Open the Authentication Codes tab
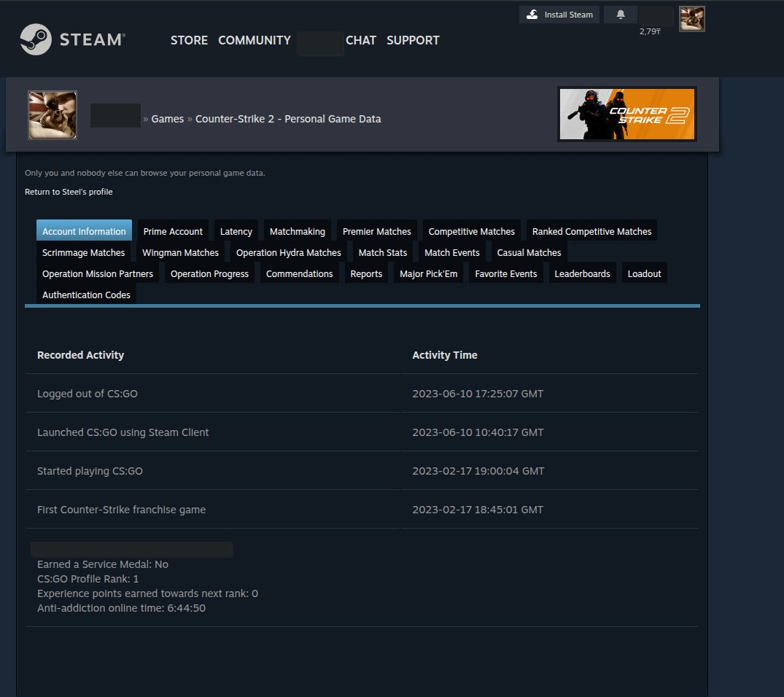The height and width of the screenshot is (697, 784). [86, 295]
